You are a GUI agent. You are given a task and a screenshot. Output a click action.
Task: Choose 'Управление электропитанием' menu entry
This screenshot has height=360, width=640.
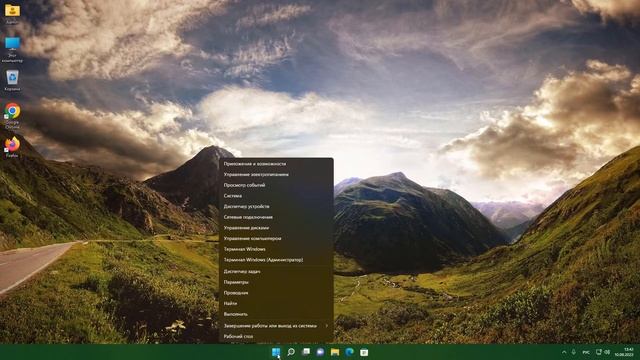click(276, 174)
